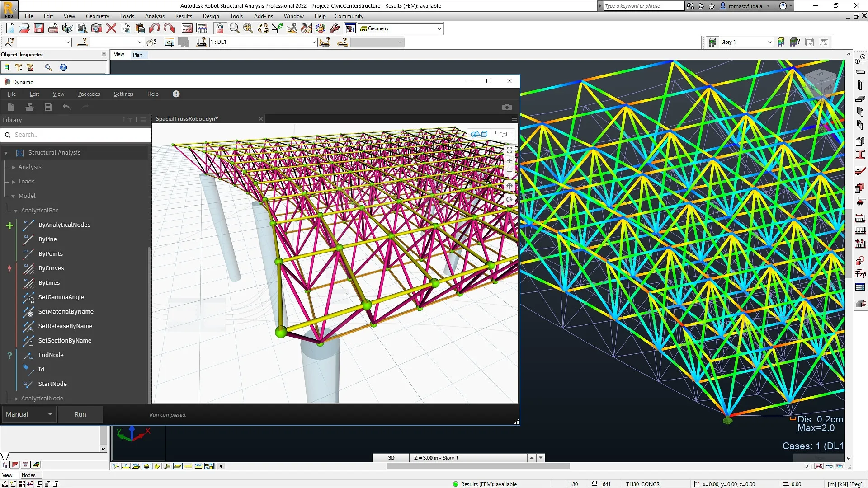Take a screenshot with Dynamo's camera icon
This screenshot has width=868, height=488.
point(507,107)
